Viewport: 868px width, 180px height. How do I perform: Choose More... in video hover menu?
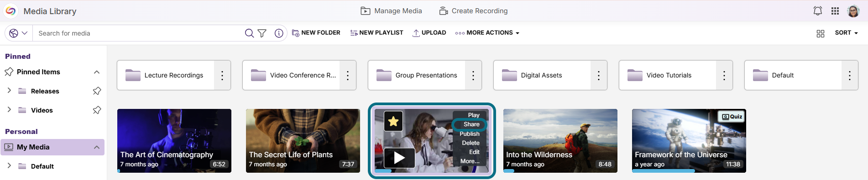[x=470, y=161]
